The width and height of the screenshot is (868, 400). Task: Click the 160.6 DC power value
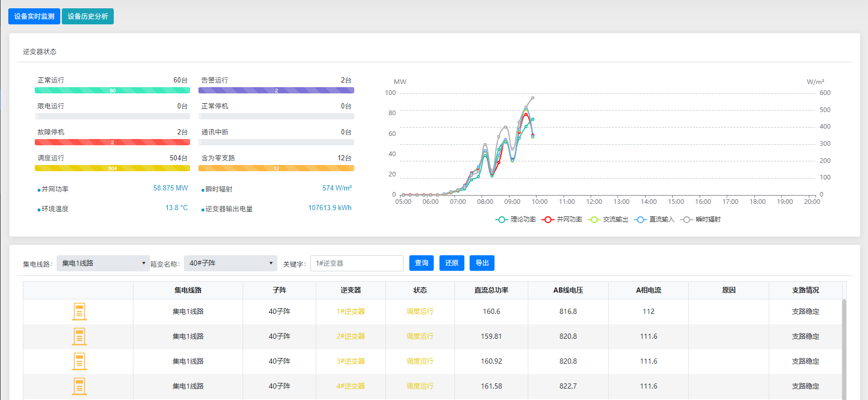(491, 311)
